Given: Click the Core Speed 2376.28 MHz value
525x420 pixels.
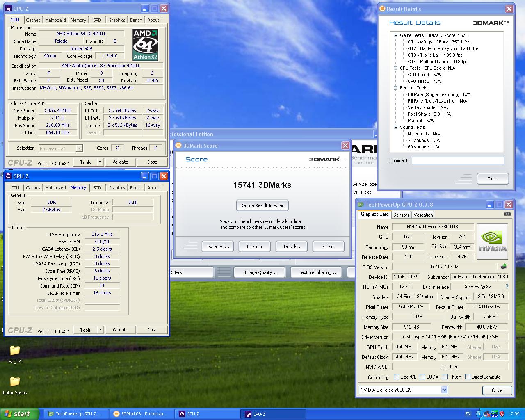Looking at the screenshot, I should click(58, 110).
